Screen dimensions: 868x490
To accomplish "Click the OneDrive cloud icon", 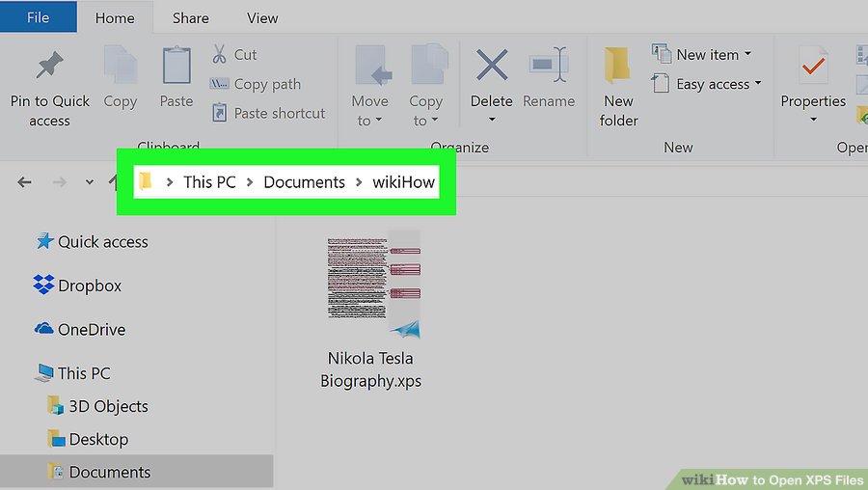I will point(43,328).
